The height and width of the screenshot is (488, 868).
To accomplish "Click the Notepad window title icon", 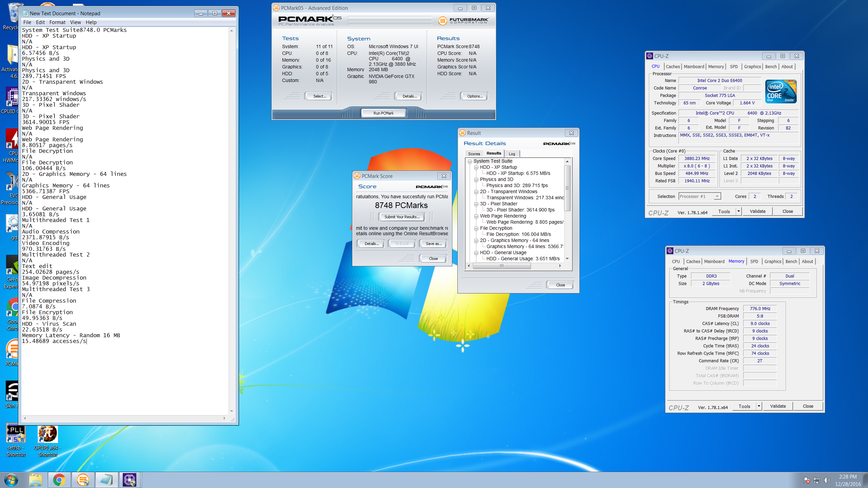I will point(25,13).
